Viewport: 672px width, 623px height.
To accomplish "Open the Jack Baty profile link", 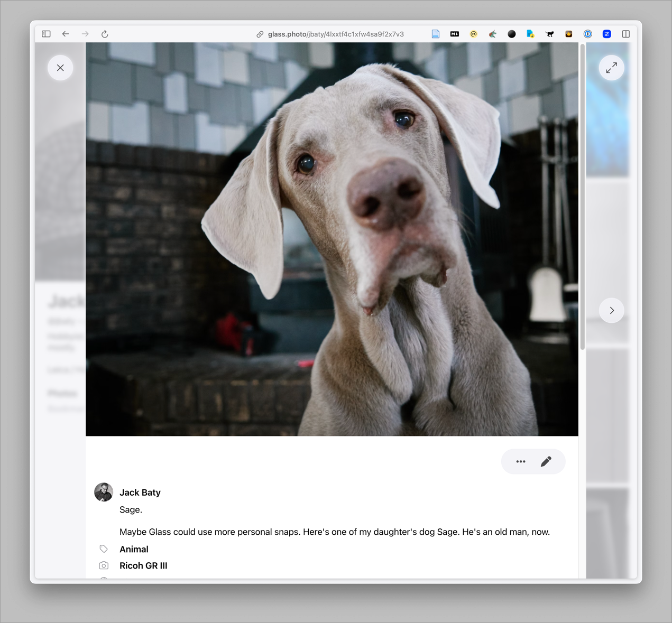I will [x=140, y=492].
